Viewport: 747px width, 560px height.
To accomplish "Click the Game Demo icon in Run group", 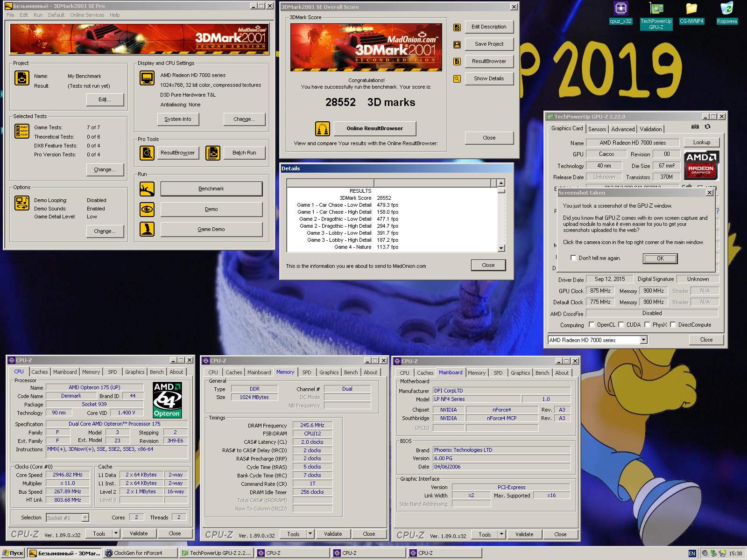I will 147,229.
